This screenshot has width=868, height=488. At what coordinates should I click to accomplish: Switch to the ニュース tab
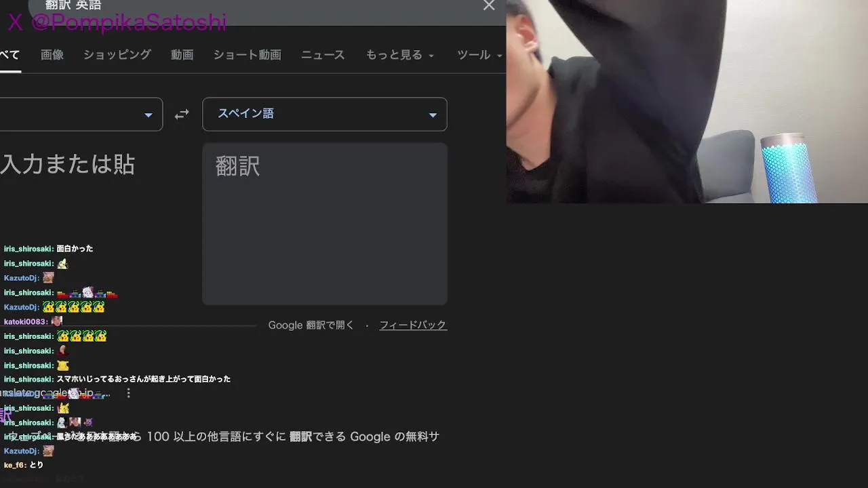(x=323, y=55)
